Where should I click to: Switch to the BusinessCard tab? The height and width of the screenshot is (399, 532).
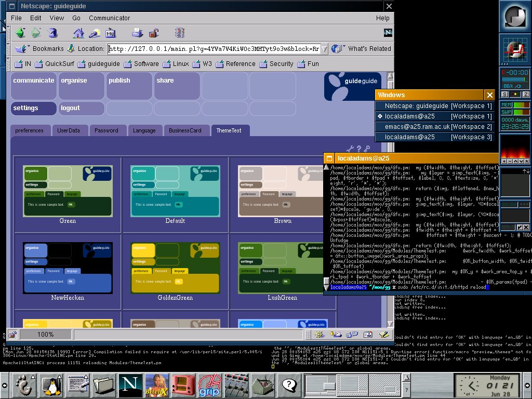point(185,130)
